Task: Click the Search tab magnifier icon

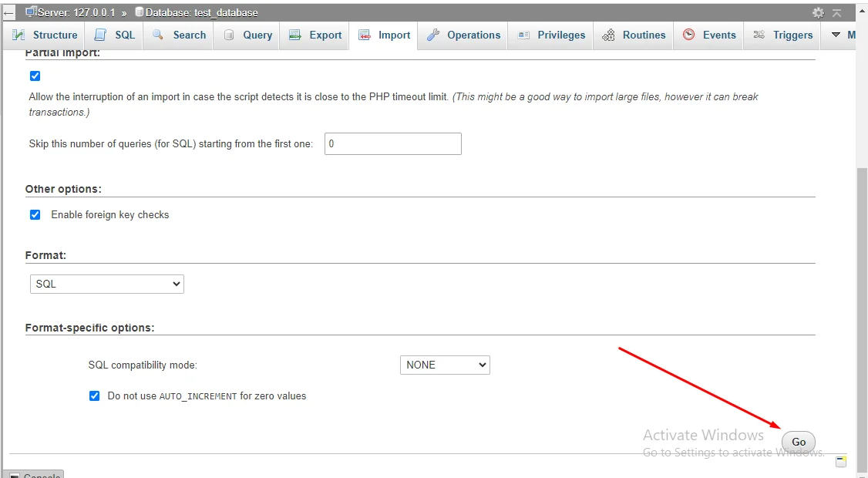Action: pos(158,35)
